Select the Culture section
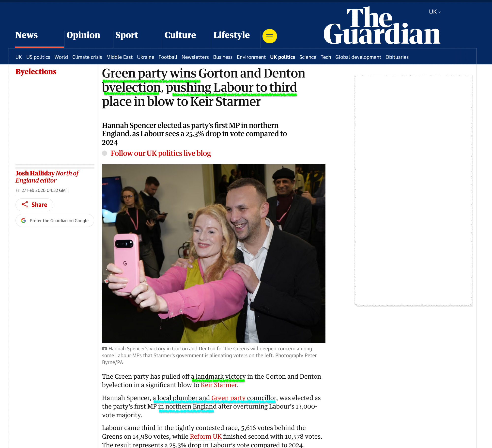Viewport: 492px width, 448px height. click(180, 35)
